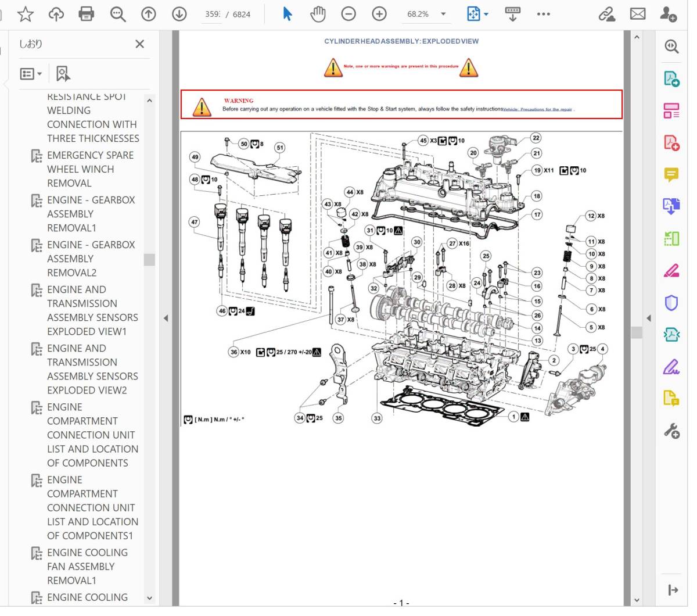Click bookmark icon beside ENGINE COOLING FAN ASSEMBLY REMOVAL1

pyautogui.click(x=37, y=553)
